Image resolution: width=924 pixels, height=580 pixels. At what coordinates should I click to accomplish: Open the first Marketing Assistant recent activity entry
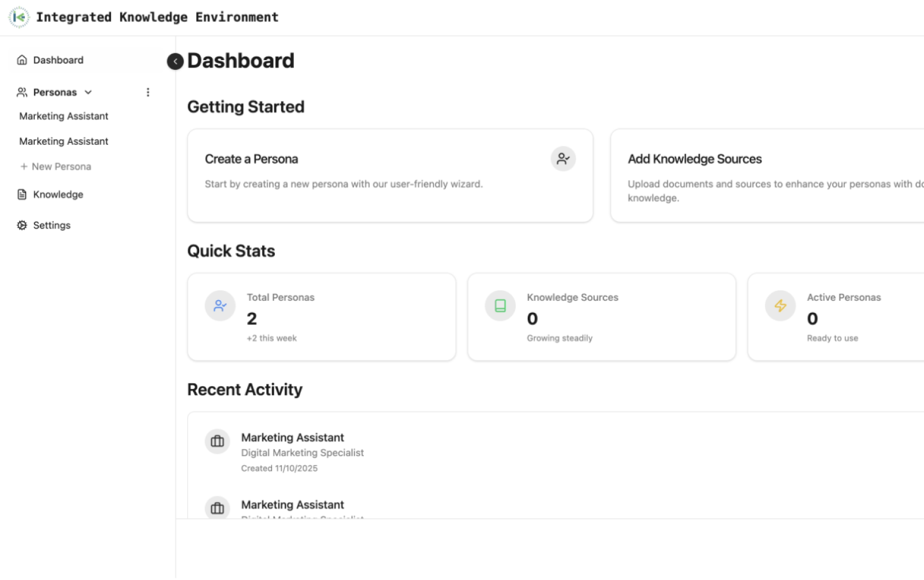tap(292, 437)
